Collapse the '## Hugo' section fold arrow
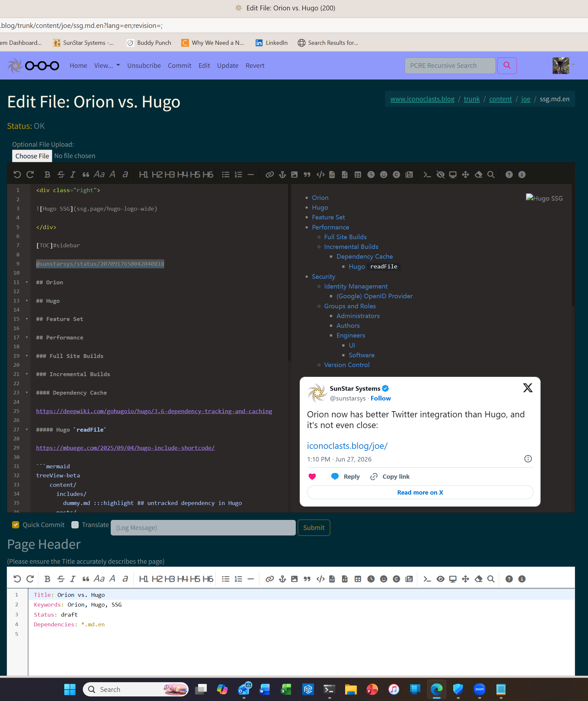This screenshot has width=588, height=701. [27, 301]
